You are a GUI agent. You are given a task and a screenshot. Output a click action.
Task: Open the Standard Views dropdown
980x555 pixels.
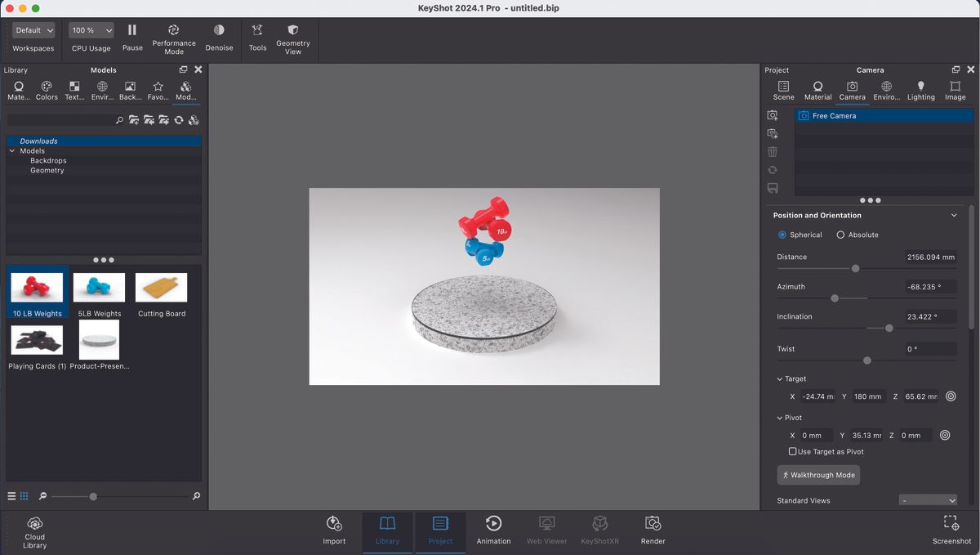[x=929, y=499]
